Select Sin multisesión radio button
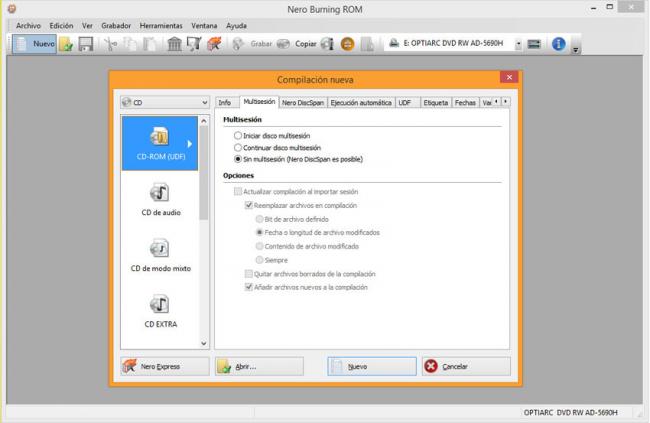This screenshot has height=423, width=650. pos(238,159)
